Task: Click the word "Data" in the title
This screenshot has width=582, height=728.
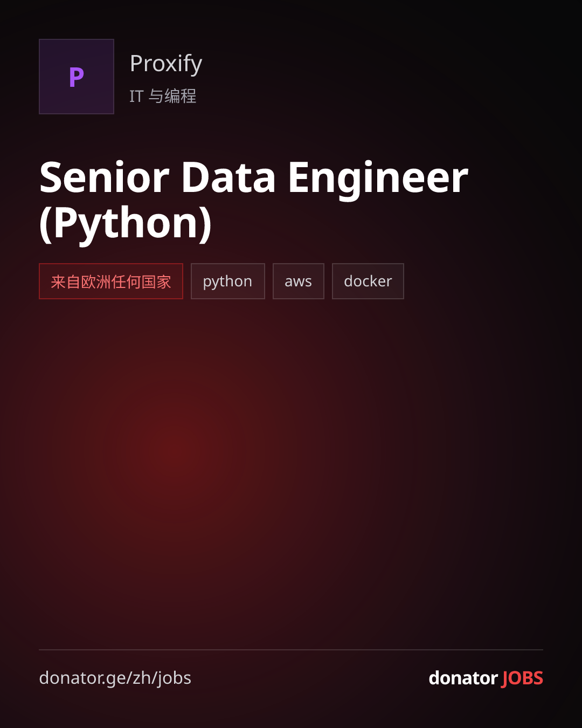Action: coord(228,177)
